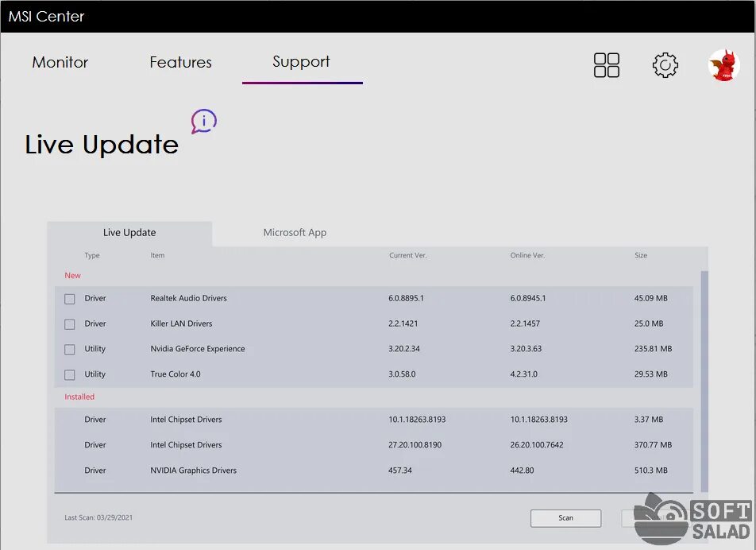
Task: Click the Live Update page heading
Action: click(102, 144)
